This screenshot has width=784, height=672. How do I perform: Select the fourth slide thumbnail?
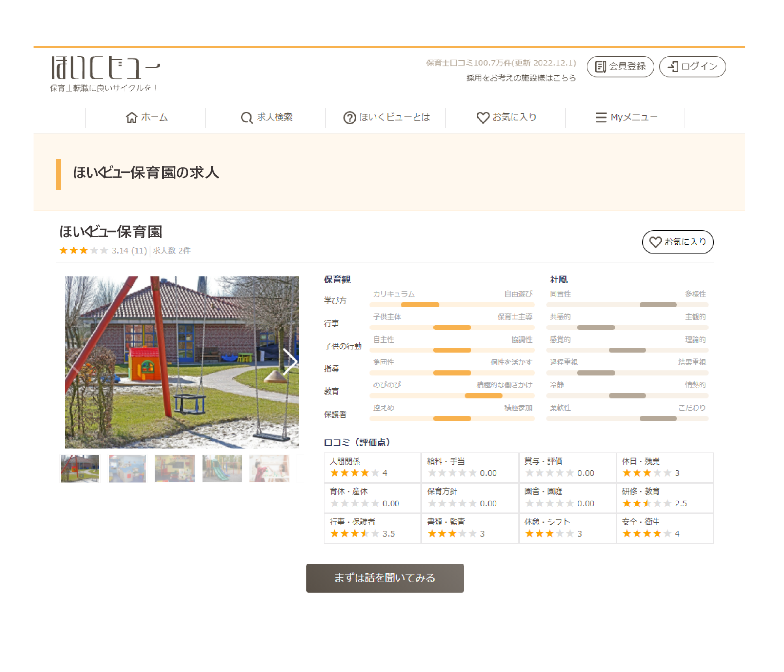(x=222, y=469)
